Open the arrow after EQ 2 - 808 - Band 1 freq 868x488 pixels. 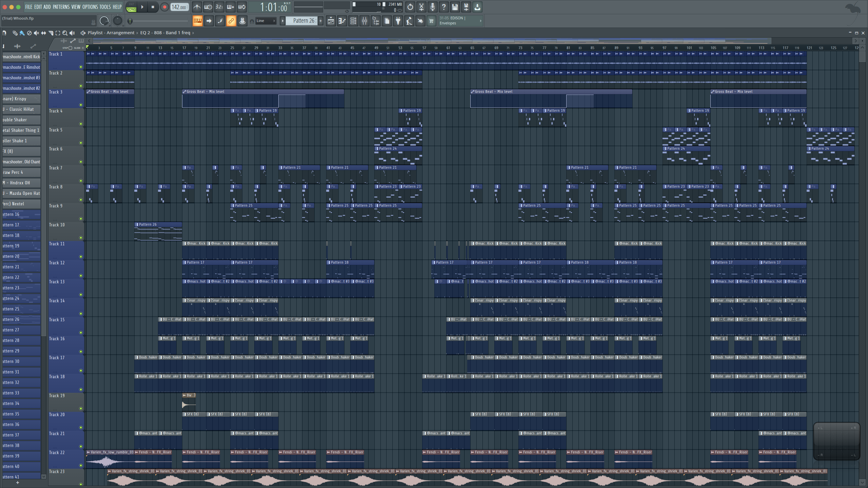[x=193, y=33]
